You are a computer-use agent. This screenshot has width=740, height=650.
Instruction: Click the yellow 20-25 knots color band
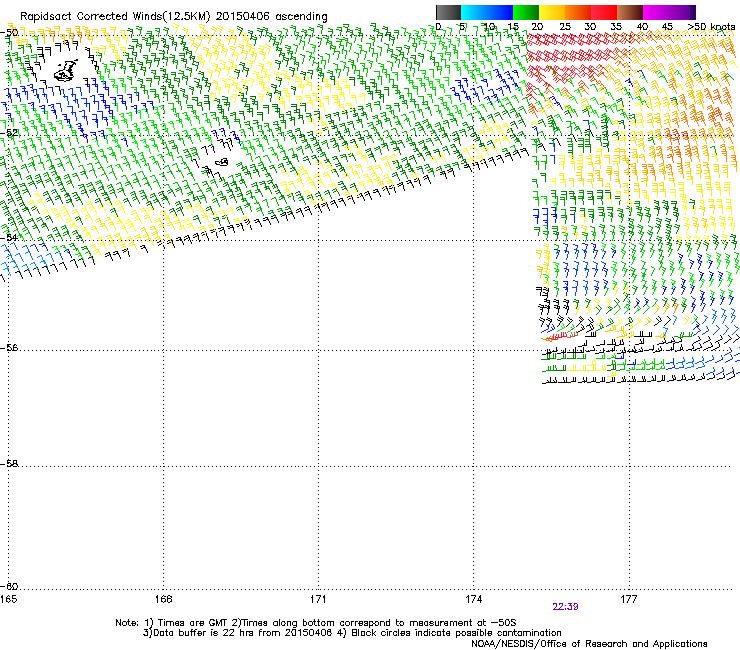pos(552,12)
